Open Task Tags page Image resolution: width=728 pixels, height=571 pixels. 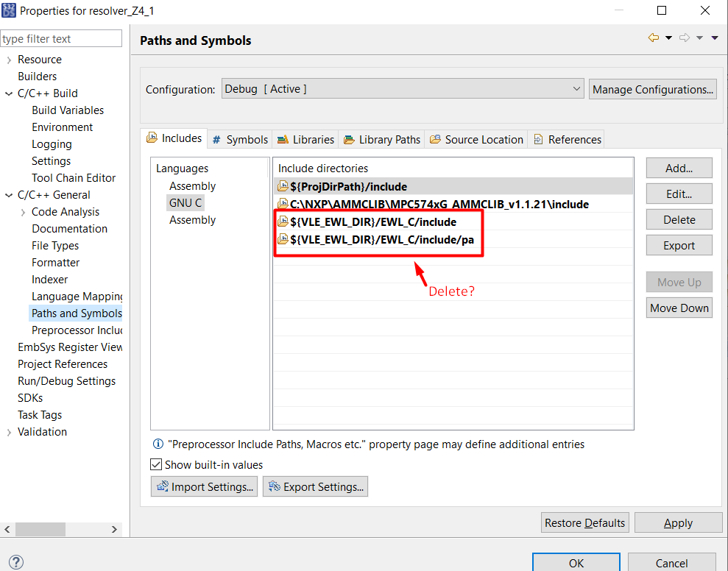pos(40,415)
